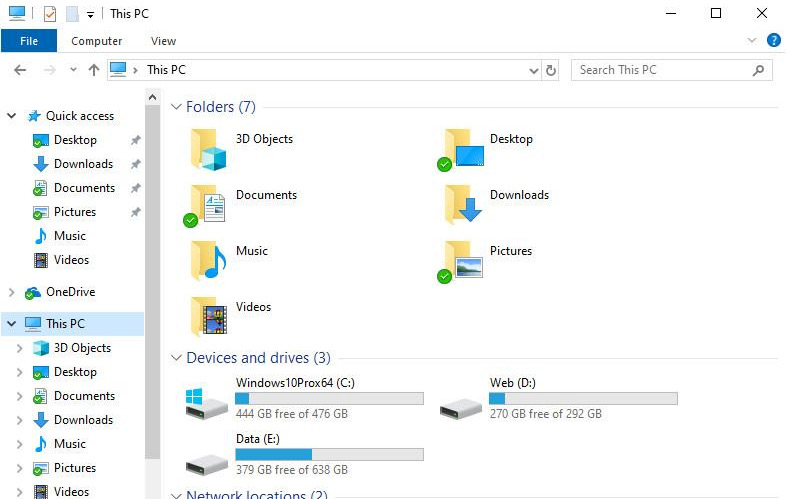This screenshot has height=499, width=786.
Task: Open the 3D Objects folder icon in main pane
Action: [209, 150]
